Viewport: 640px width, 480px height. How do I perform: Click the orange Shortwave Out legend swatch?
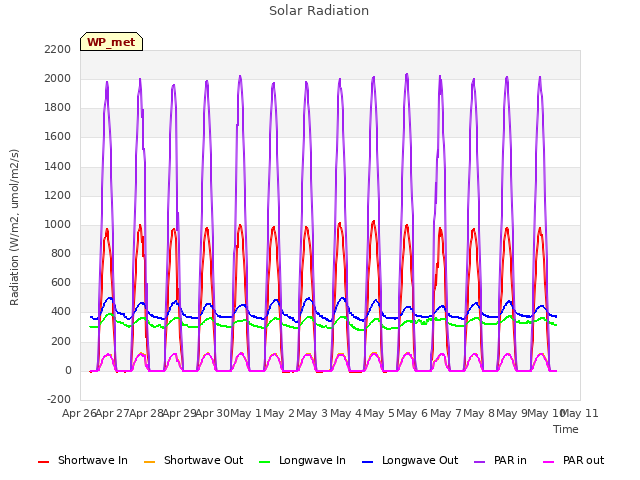pyautogui.click(x=149, y=462)
